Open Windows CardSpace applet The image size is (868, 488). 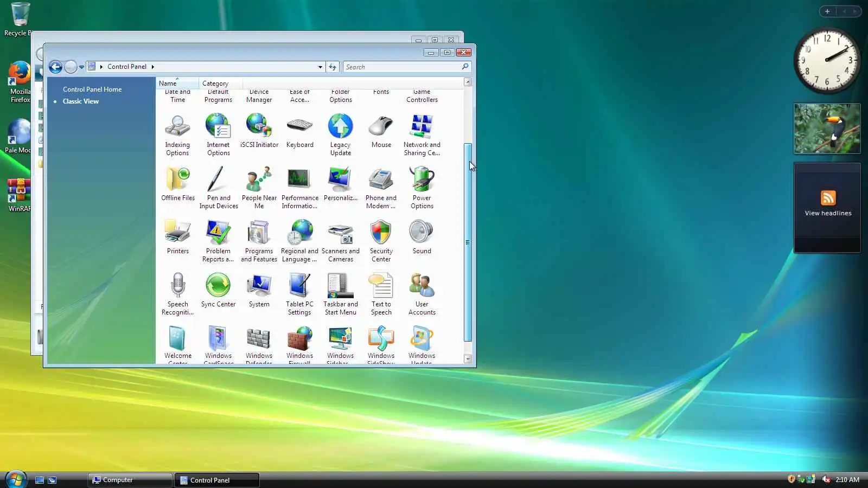[218, 344]
